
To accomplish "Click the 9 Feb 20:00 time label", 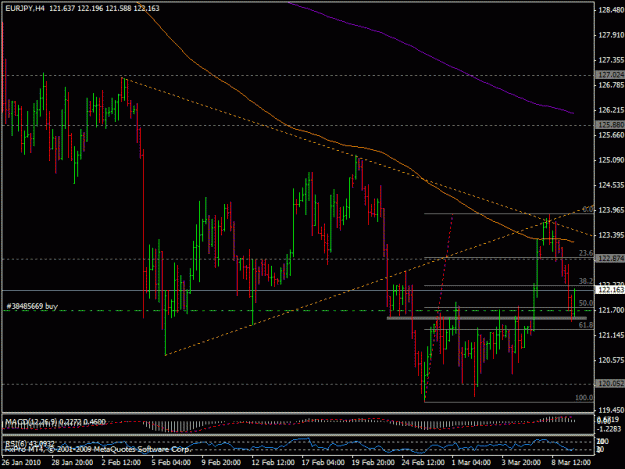I will [221, 462].
